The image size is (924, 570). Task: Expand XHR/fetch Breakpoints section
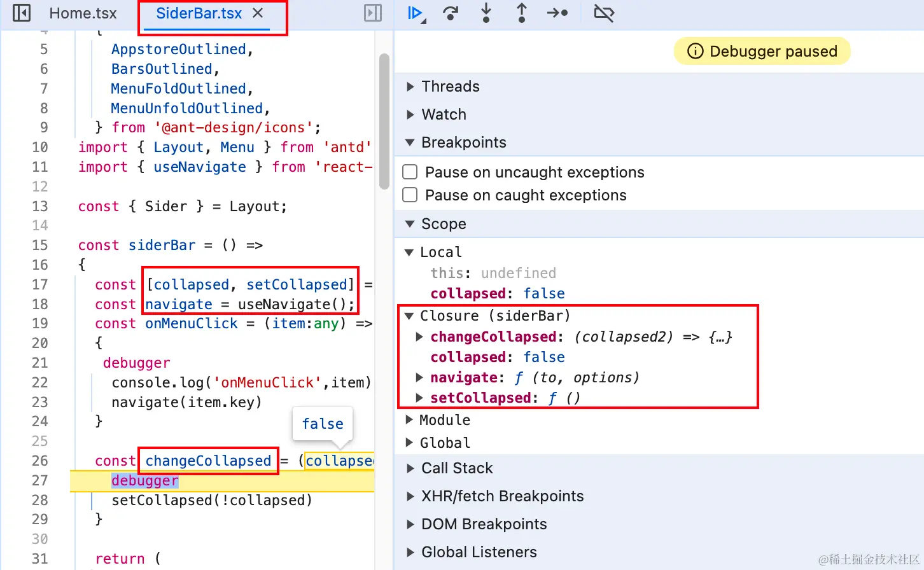tap(410, 496)
